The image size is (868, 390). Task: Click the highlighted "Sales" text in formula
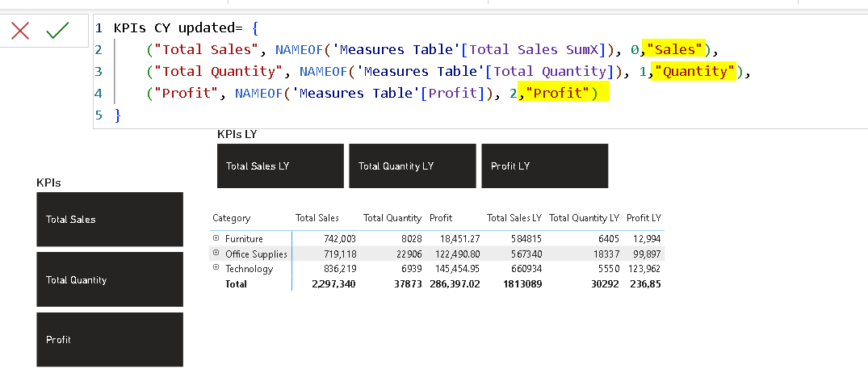675,49
